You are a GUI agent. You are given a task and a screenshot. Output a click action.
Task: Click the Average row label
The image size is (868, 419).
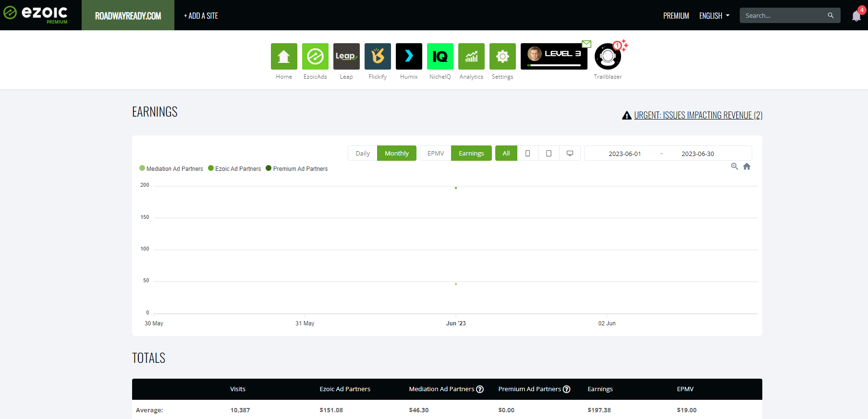[149, 410]
